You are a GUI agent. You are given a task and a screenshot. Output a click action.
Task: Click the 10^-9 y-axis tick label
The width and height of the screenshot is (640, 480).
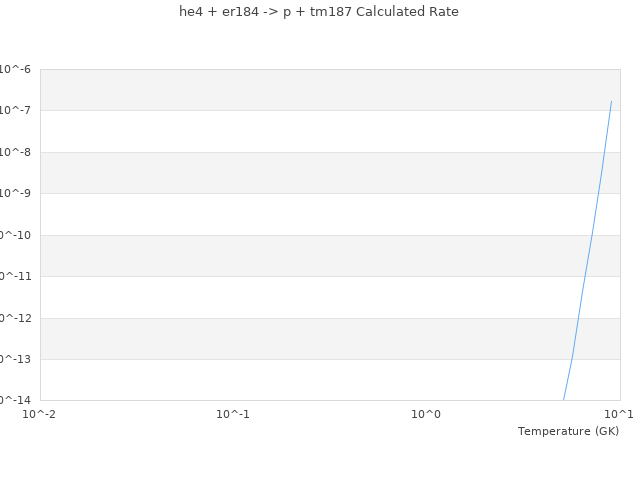16,193
